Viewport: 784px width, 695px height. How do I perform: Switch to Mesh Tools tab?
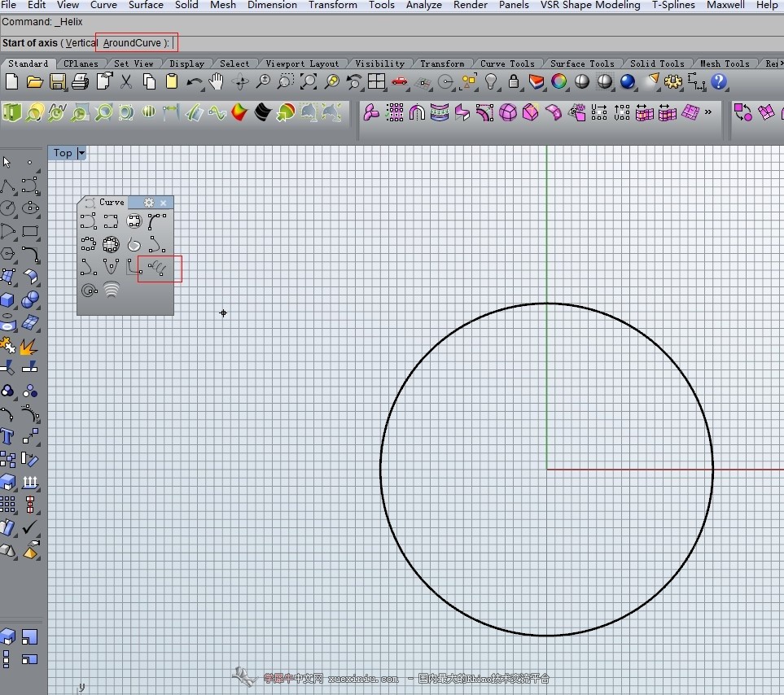[x=725, y=63]
